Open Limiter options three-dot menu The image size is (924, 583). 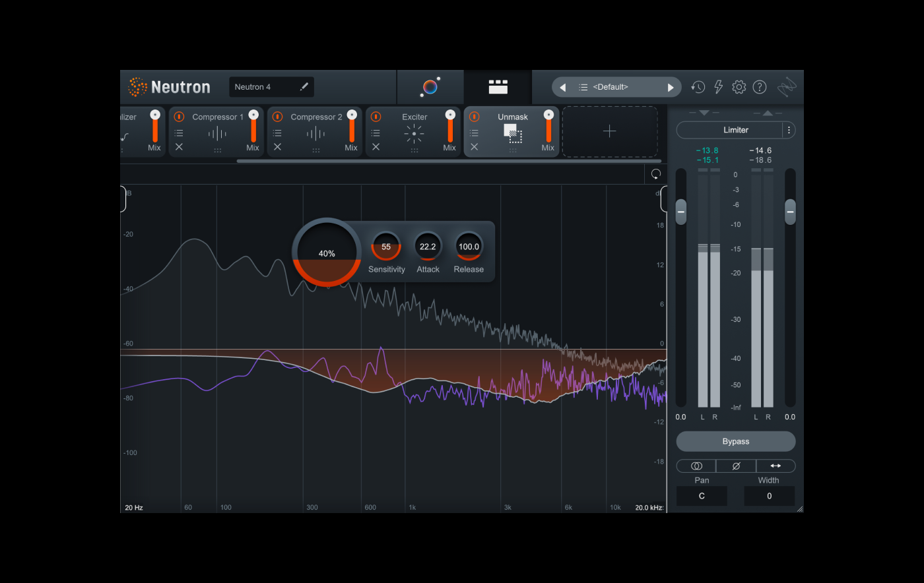click(789, 130)
